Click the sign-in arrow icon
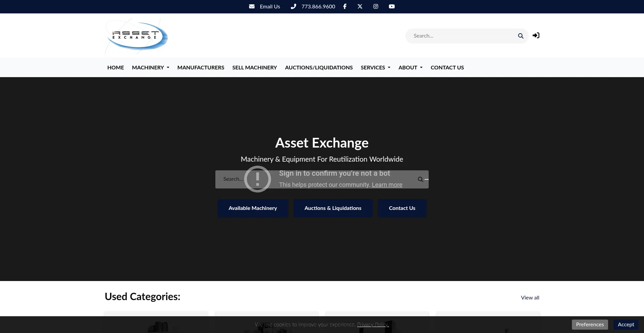This screenshot has height=333, width=644. tap(536, 36)
